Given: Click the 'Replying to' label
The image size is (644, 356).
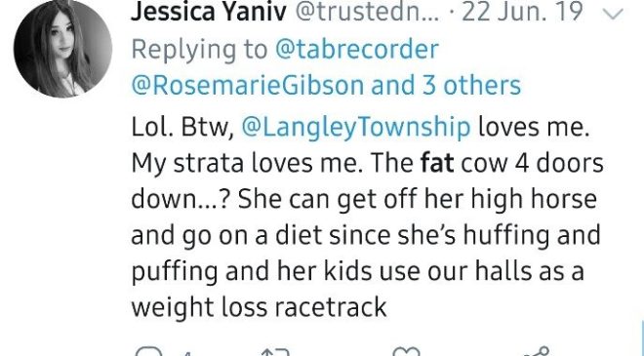Looking at the screenshot, I should click(x=199, y=50).
